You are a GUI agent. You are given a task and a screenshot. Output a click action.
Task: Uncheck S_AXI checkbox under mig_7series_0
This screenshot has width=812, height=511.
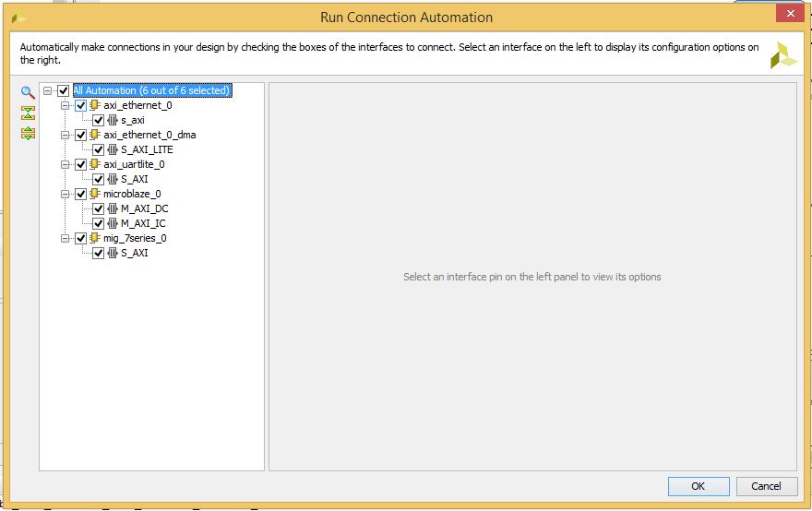point(99,253)
